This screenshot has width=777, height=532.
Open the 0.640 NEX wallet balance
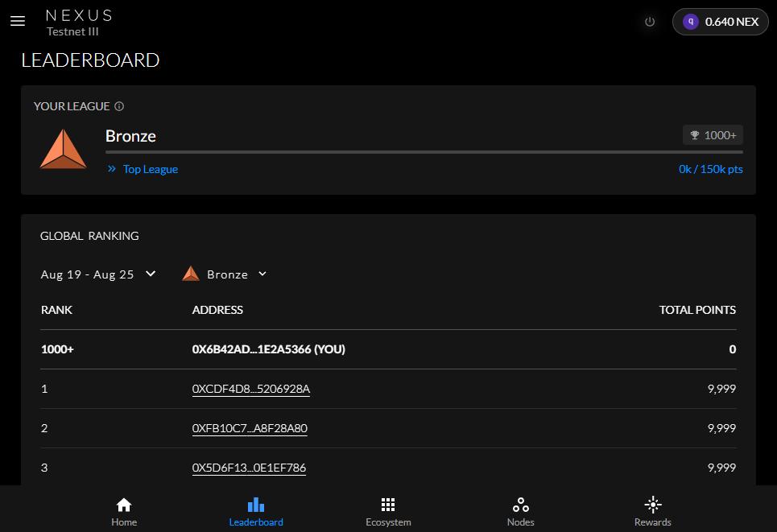(x=720, y=22)
